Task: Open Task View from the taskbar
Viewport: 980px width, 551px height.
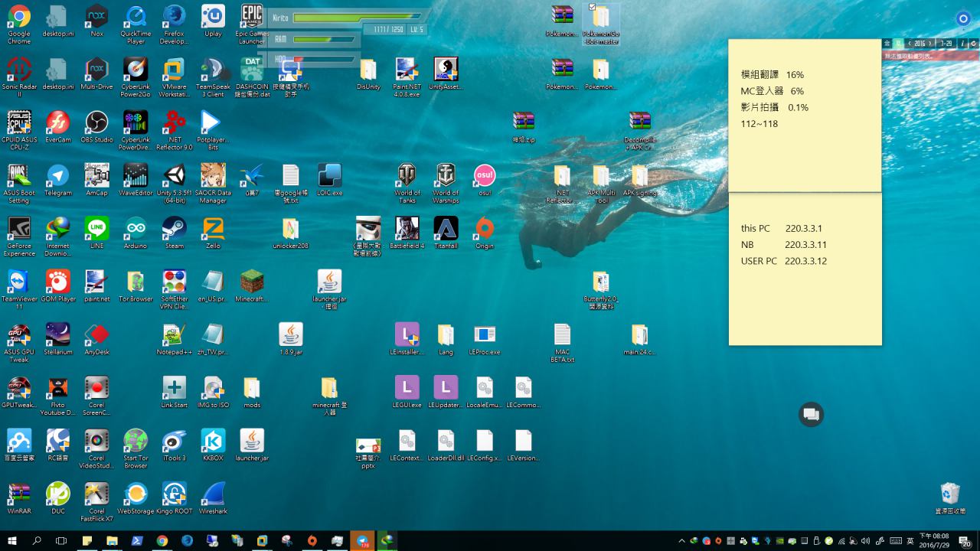Action: pyautogui.click(x=62, y=541)
